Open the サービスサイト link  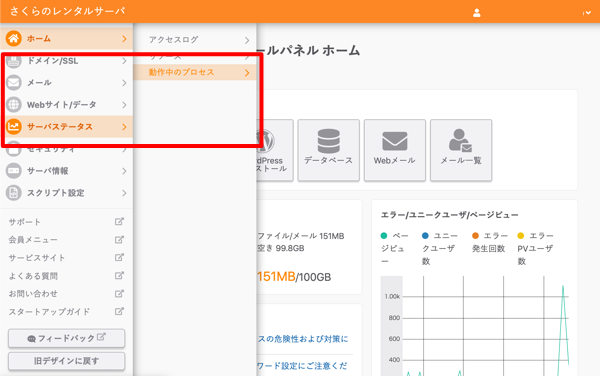tap(37, 258)
